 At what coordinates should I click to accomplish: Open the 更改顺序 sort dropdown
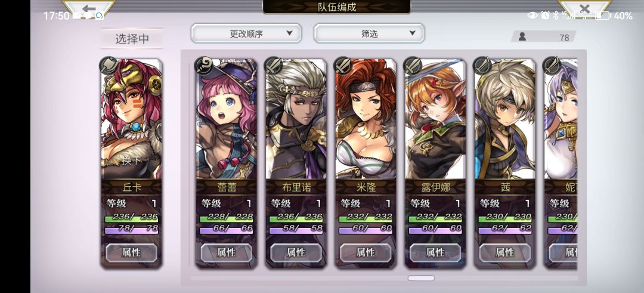tap(246, 33)
